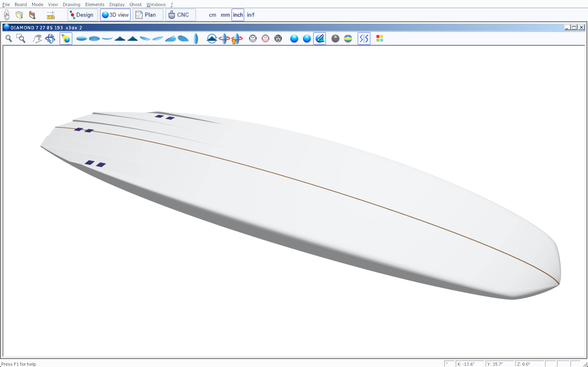Select cm units
This screenshot has height=367, width=588.
pos(212,15)
